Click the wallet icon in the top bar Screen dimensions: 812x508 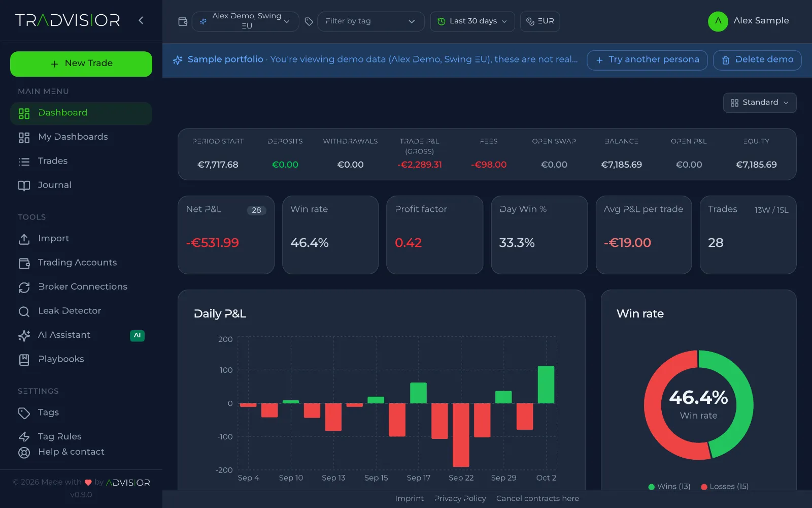coord(183,21)
